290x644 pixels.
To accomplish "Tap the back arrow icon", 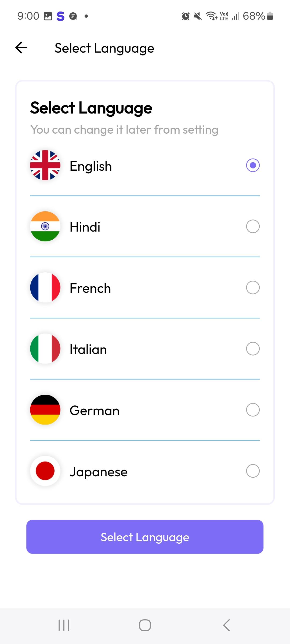I will point(21,48).
